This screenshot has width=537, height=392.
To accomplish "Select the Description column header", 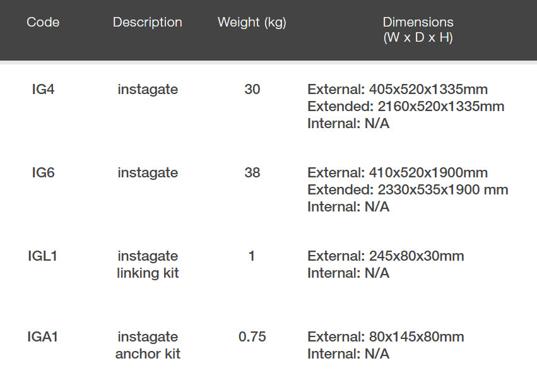I will (147, 22).
